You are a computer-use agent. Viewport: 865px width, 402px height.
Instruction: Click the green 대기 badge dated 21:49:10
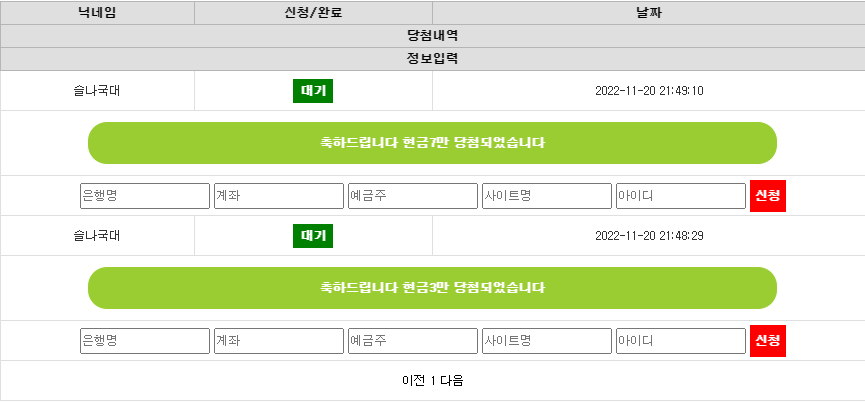tap(313, 91)
